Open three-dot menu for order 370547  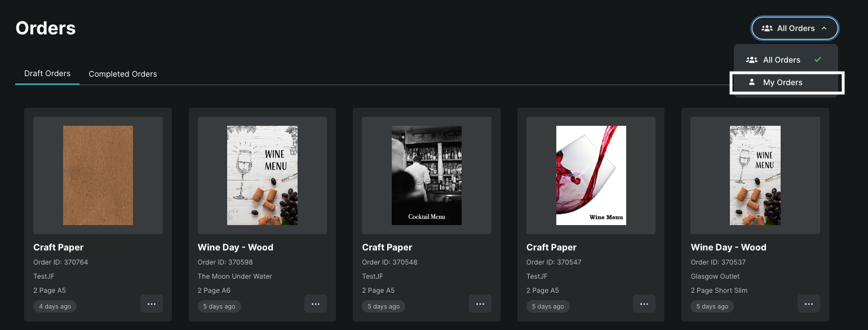click(x=644, y=303)
